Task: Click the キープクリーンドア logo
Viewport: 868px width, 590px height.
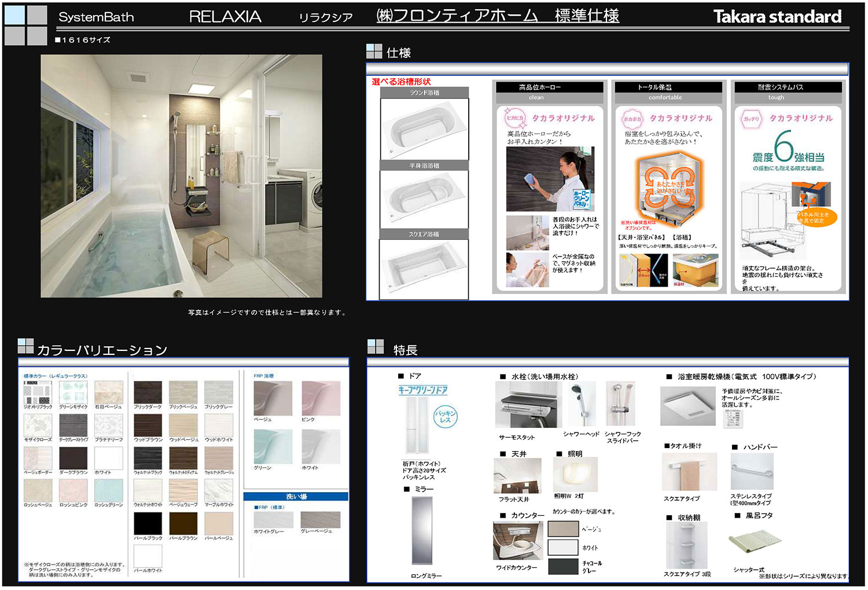Action: click(422, 390)
